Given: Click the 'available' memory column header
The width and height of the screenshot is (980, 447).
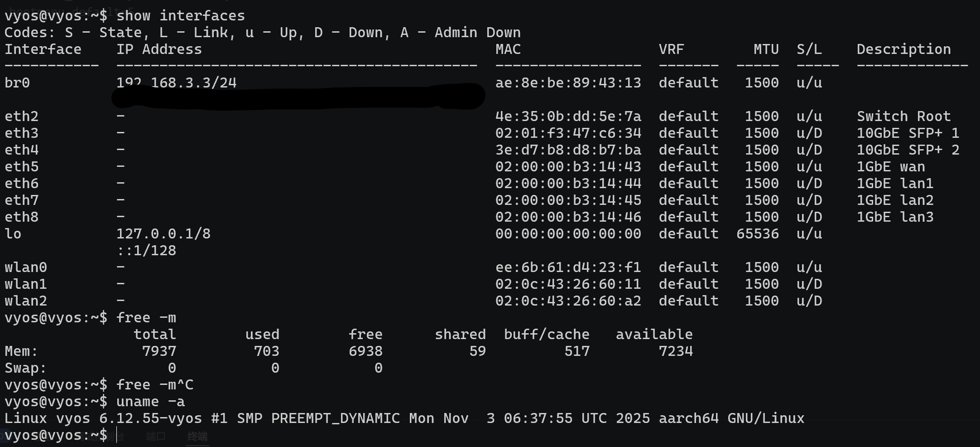Looking at the screenshot, I should click(654, 335).
